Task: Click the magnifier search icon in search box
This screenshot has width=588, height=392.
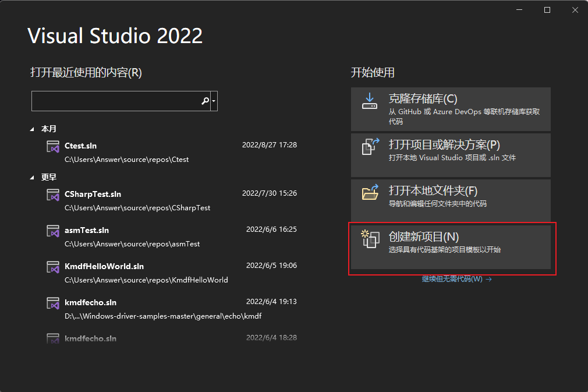Action: [x=205, y=101]
